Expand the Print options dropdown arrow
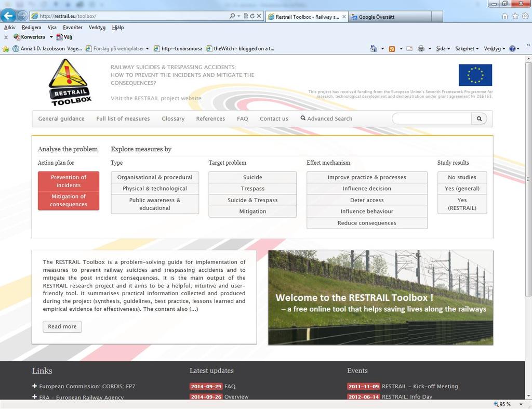Screen dimensions: 532x409 [x=430, y=49]
